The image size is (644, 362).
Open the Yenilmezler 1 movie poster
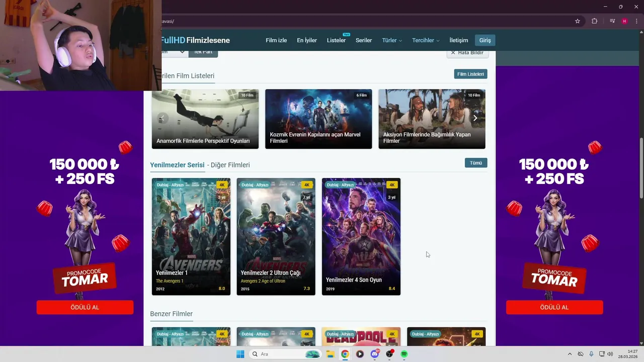191,236
